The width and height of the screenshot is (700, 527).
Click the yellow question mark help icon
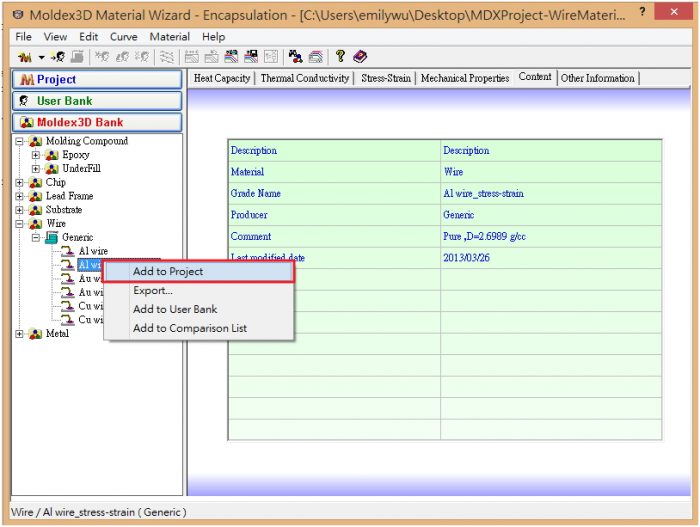click(x=340, y=57)
